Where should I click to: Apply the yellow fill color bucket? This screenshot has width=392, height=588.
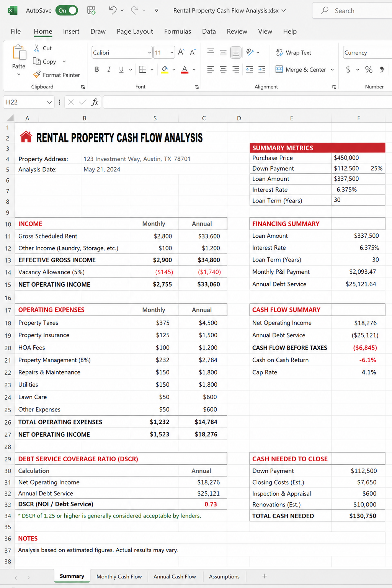(x=165, y=69)
